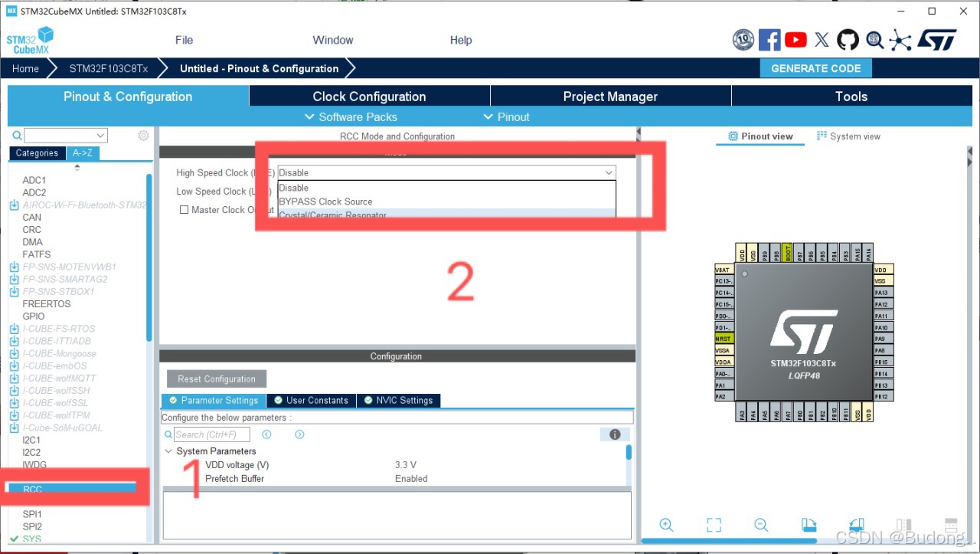Select the Parameter Settings tab
Viewport: 980px width, 554px height.
coord(214,400)
